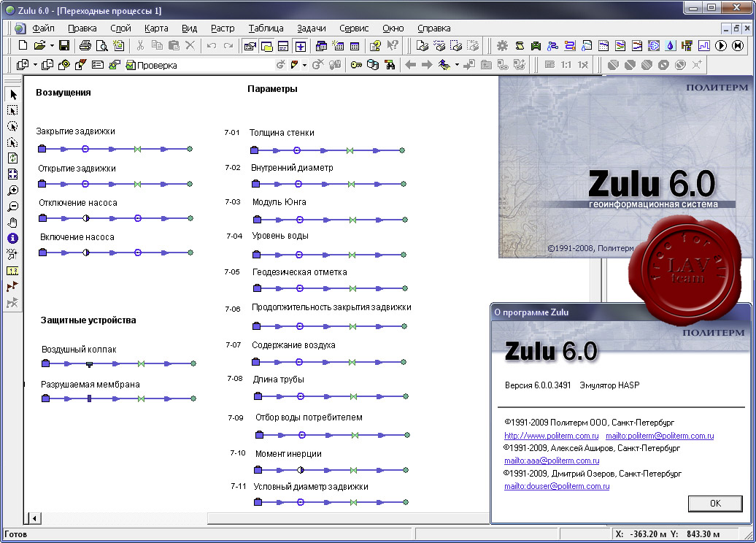Click the zoom to full extent icon
756x543 pixels.
point(13,174)
